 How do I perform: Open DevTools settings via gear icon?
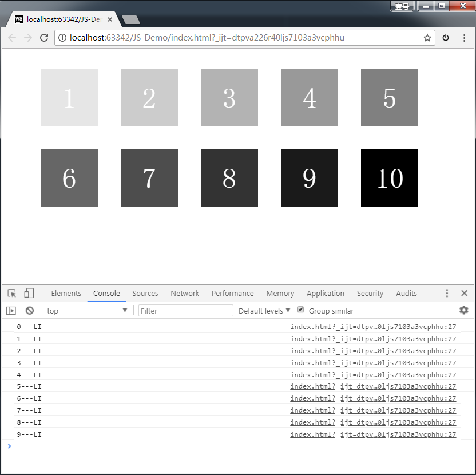click(464, 310)
